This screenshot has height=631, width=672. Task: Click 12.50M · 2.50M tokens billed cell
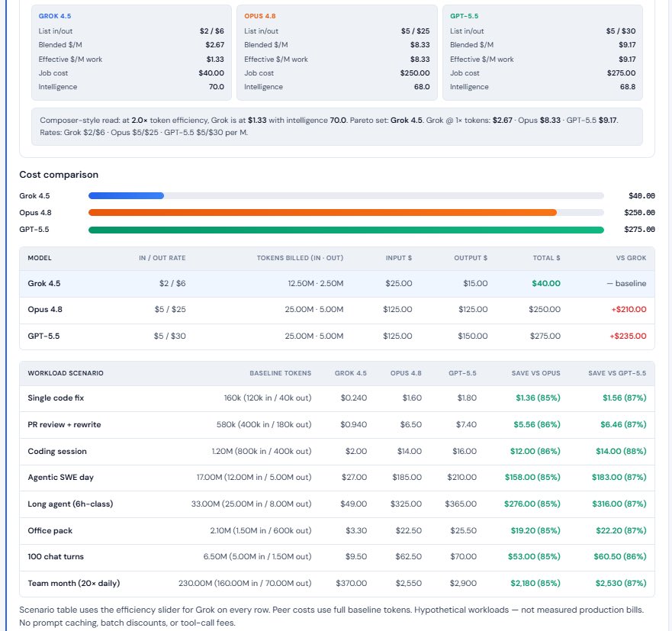(316, 283)
